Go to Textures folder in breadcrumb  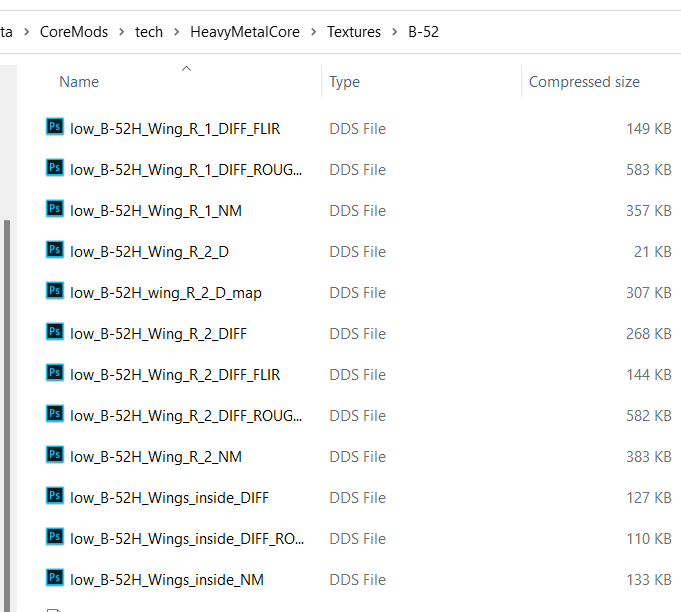pos(354,32)
